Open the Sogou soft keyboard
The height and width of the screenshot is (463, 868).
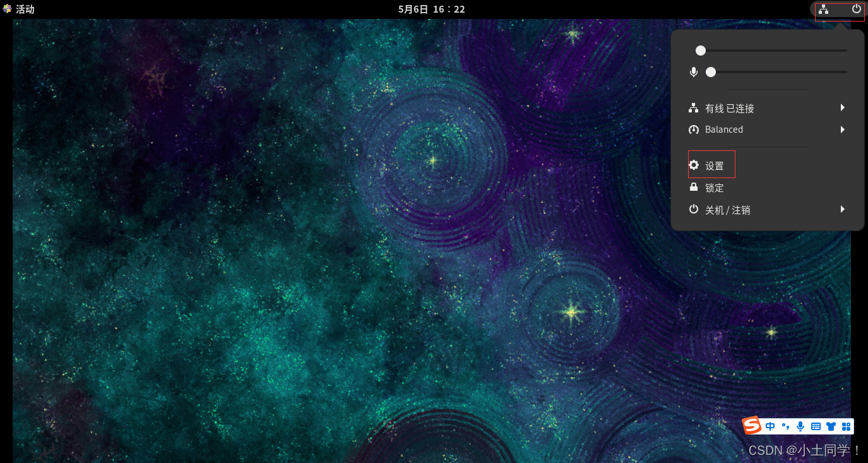pos(816,426)
